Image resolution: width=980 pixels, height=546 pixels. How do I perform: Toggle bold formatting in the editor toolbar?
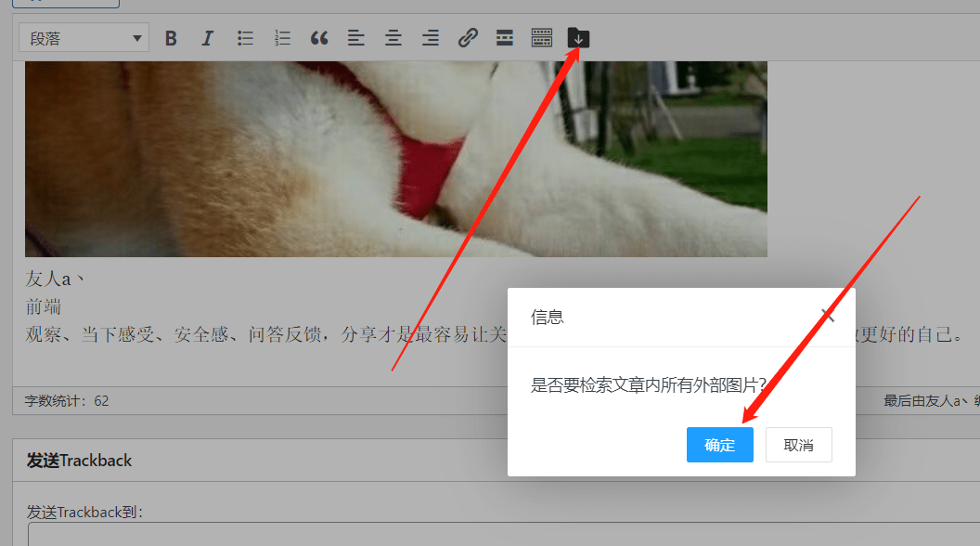point(171,37)
